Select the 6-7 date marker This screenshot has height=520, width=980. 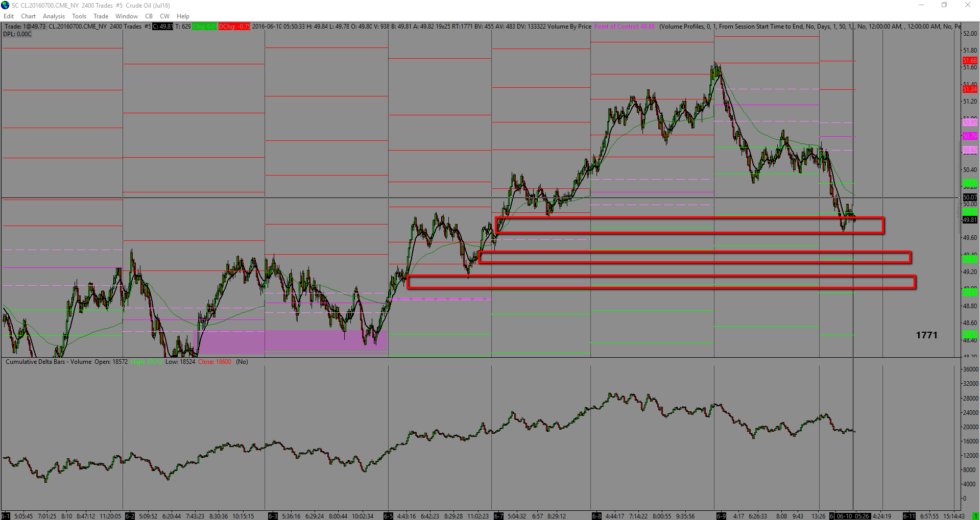click(x=498, y=516)
